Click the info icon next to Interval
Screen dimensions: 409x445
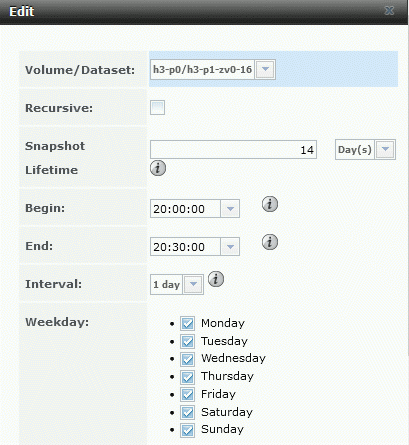tap(216, 279)
